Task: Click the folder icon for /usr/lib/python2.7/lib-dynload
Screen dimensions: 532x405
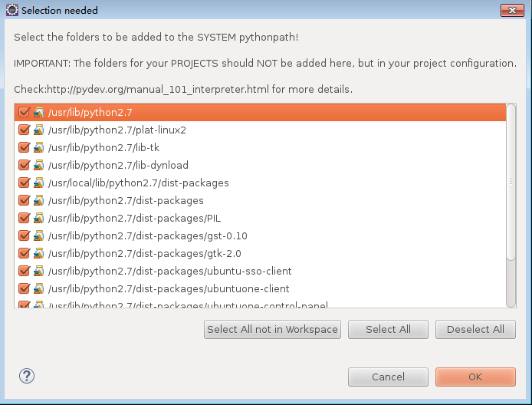Action: point(38,165)
